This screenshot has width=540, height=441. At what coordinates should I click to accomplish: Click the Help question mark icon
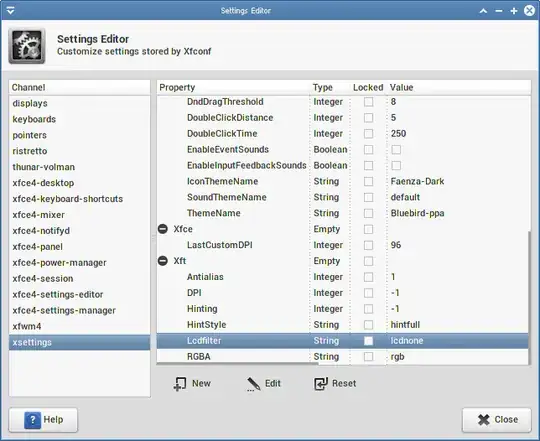[x=32, y=420]
